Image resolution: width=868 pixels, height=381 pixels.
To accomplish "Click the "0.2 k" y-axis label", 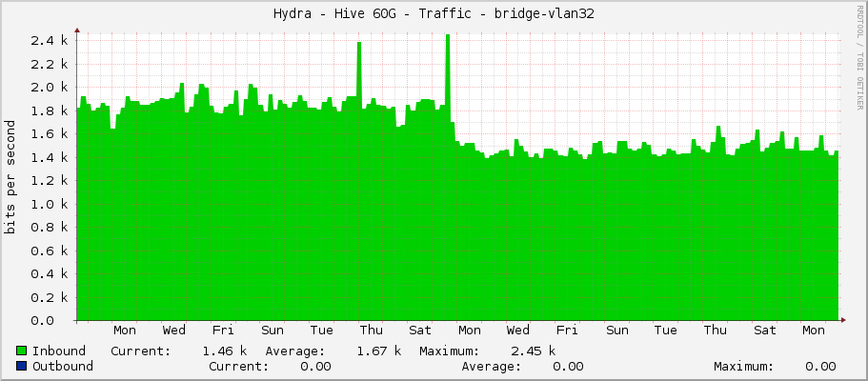I will [x=50, y=297].
